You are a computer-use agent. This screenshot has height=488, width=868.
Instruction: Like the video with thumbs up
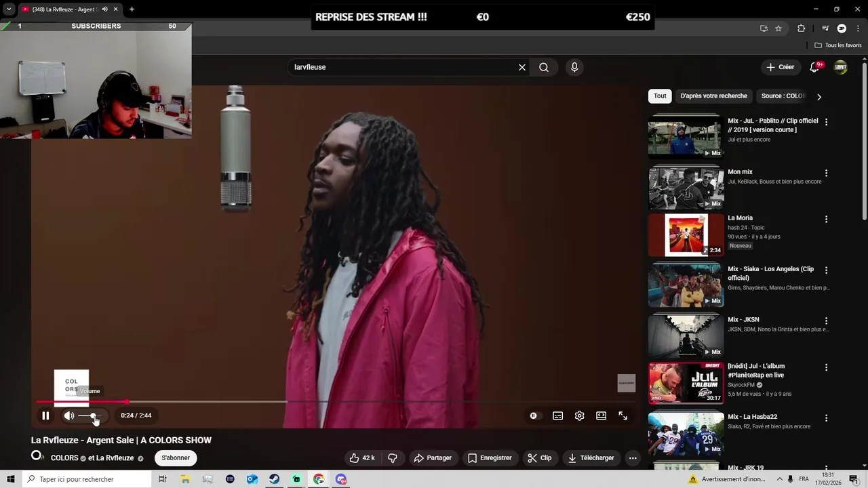pyautogui.click(x=362, y=457)
